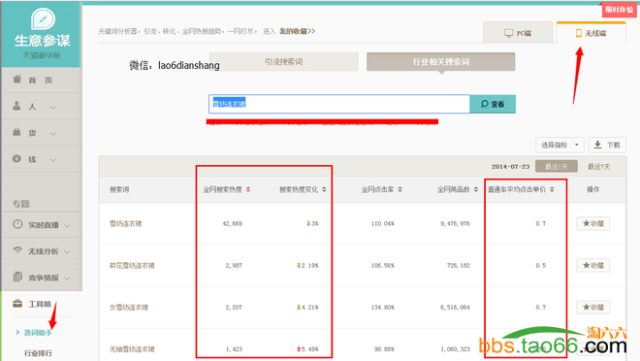Open the 选择指标 dropdown

click(x=560, y=145)
